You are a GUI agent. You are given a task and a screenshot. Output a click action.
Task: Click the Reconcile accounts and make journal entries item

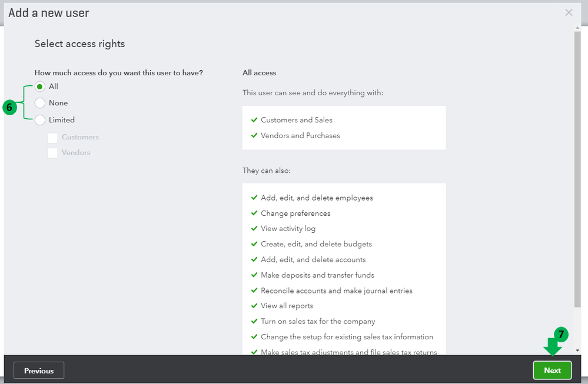(337, 290)
